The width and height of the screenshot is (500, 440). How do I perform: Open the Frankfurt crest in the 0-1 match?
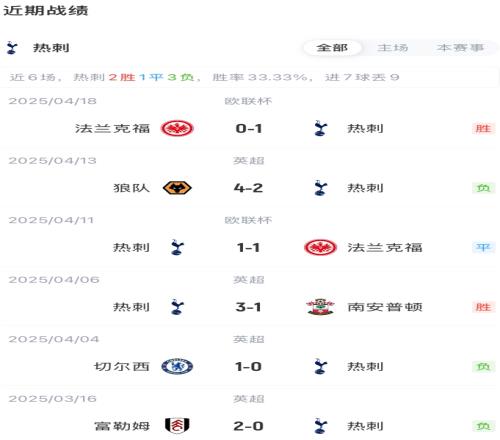[x=177, y=128]
